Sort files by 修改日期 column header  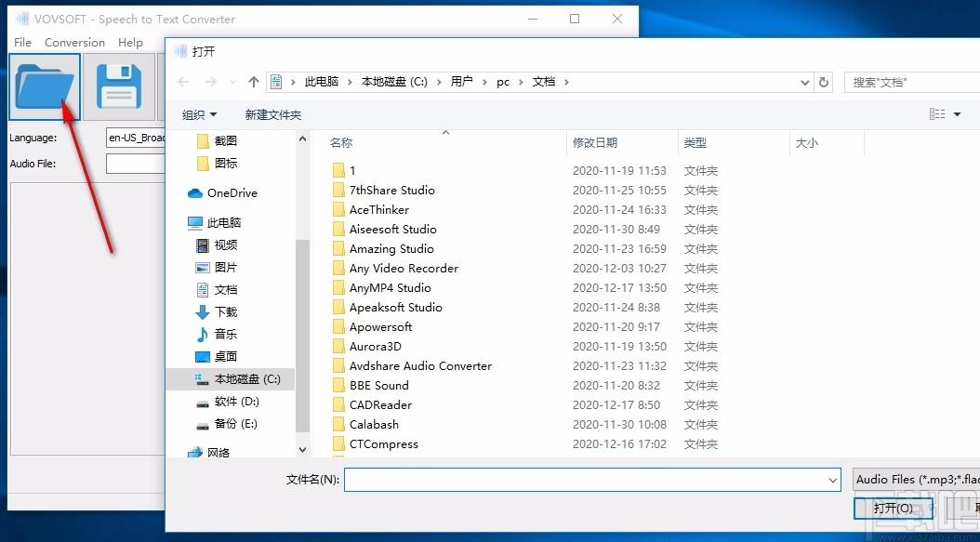(x=594, y=142)
